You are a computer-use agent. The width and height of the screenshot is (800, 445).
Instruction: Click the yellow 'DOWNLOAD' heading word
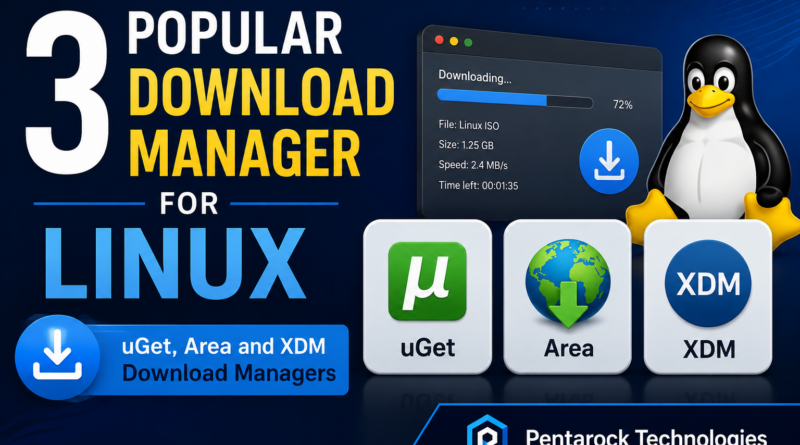(262, 92)
